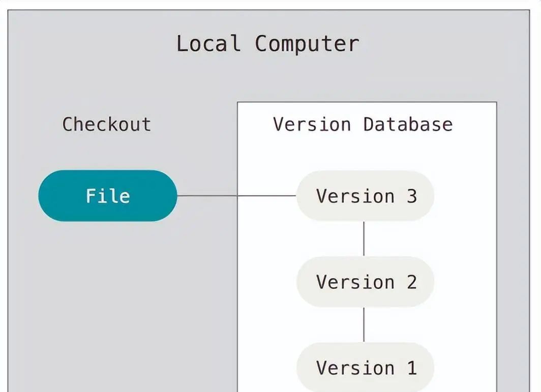The height and width of the screenshot is (392, 541).
Task: Click the number 2 in the Version 2 node
Action: coord(412,282)
